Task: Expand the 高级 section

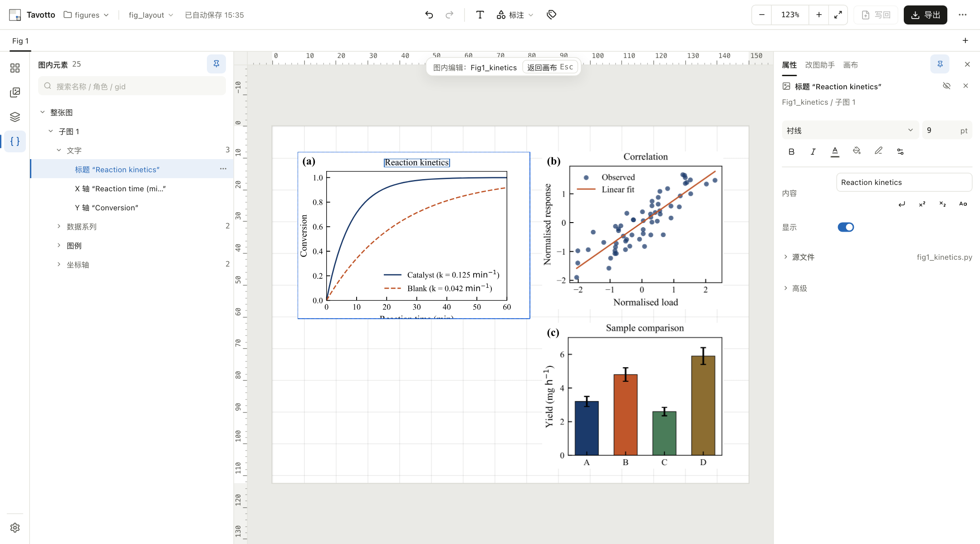Action: coord(785,288)
